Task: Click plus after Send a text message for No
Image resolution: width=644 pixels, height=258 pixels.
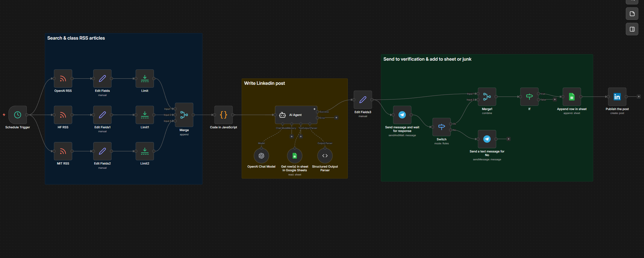Action: (508, 139)
